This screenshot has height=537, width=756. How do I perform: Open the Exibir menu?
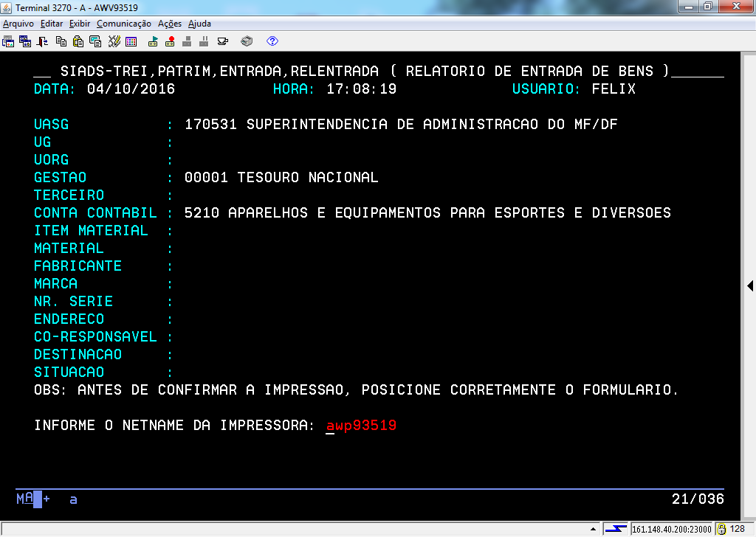80,24
